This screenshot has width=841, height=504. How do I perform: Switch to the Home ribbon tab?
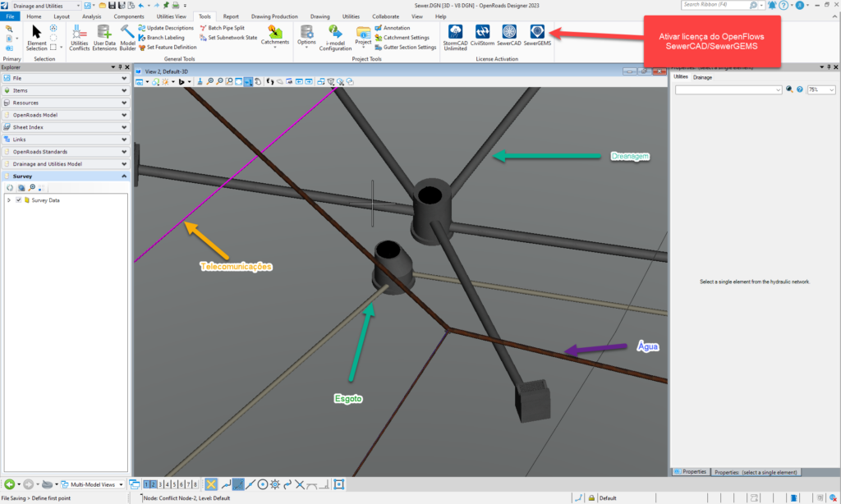tap(34, 16)
